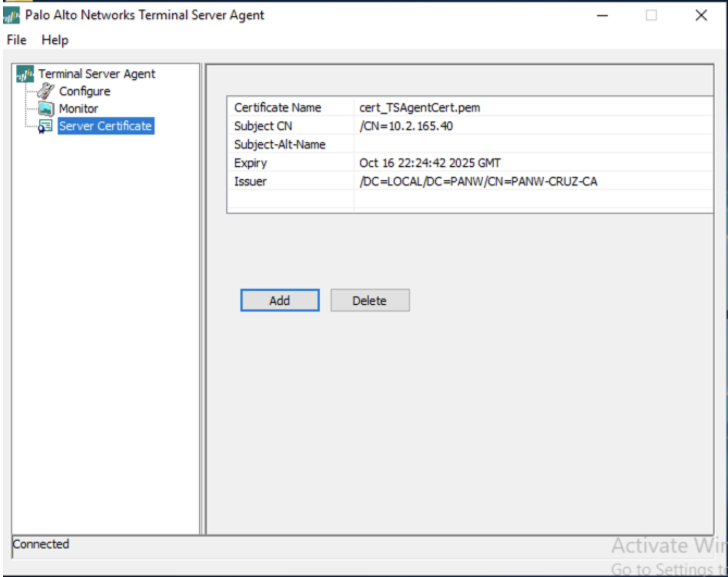Click the Add certificate button

tap(280, 300)
